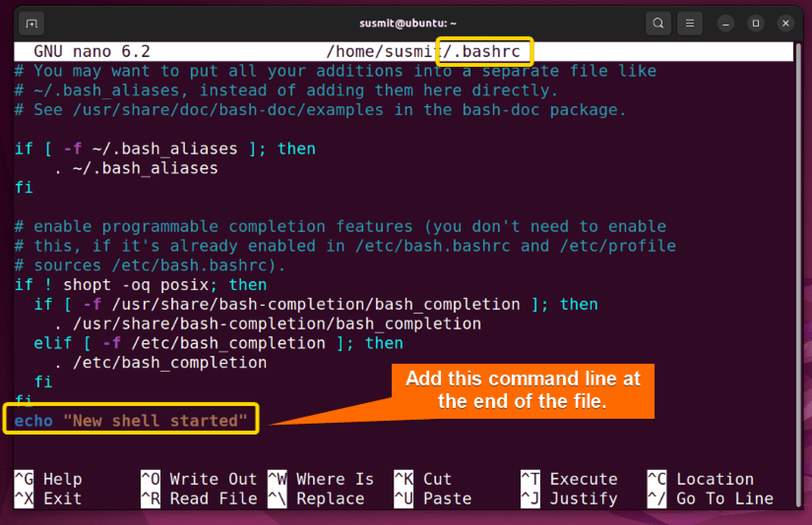Click the echo New shell started line
The height and width of the screenshot is (525, 812).
point(131,420)
